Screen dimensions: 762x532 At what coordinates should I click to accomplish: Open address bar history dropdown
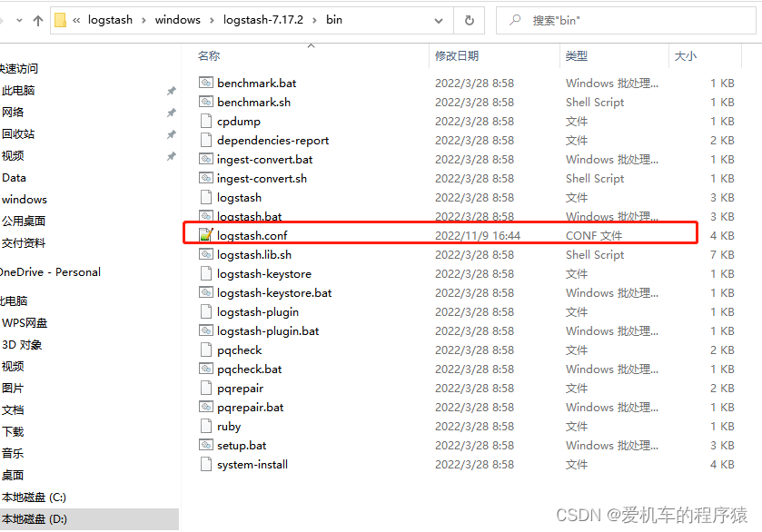point(439,20)
